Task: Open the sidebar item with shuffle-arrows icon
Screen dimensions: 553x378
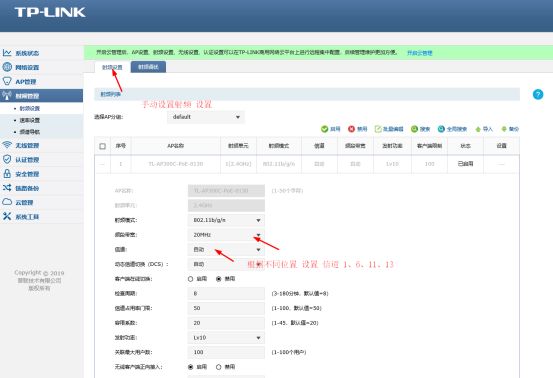Action: tap(7, 188)
